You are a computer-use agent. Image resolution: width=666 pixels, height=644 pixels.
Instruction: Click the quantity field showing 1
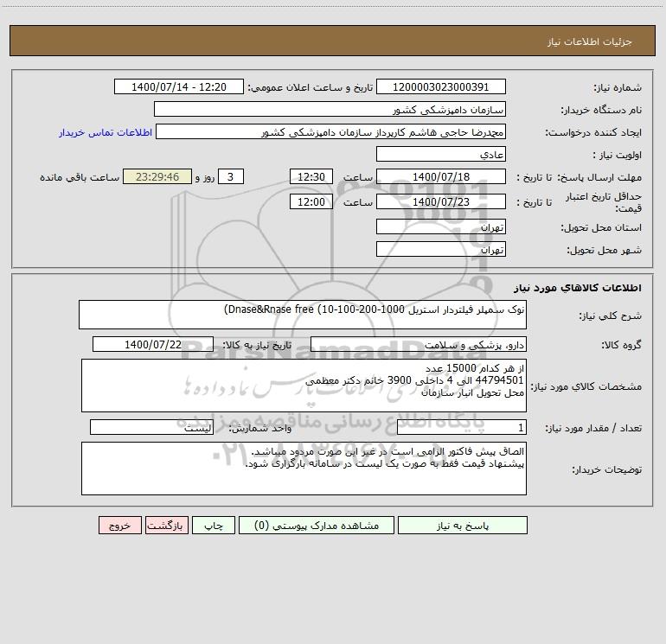[x=462, y=427]
